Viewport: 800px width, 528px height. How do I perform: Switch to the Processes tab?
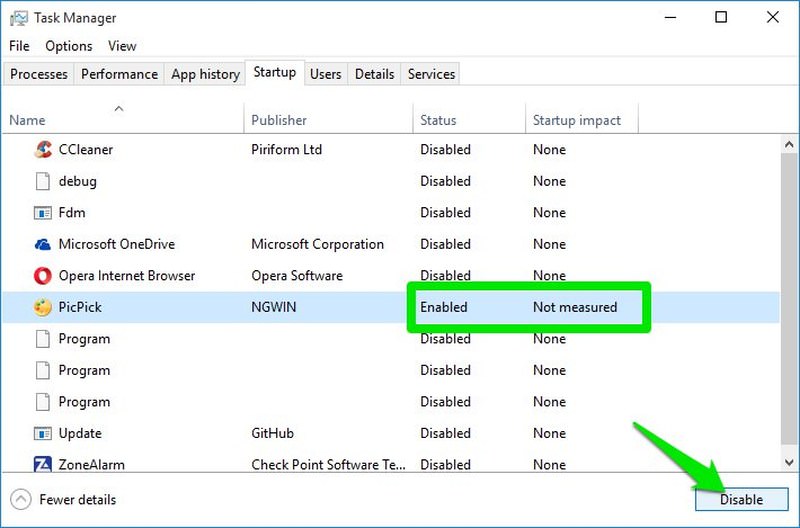coord(39,74)
